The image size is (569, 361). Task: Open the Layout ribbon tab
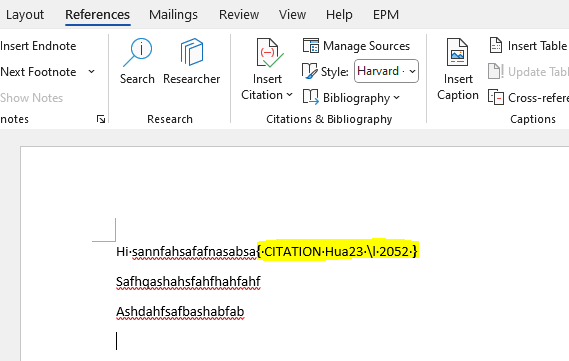click(x=25, y=15)
